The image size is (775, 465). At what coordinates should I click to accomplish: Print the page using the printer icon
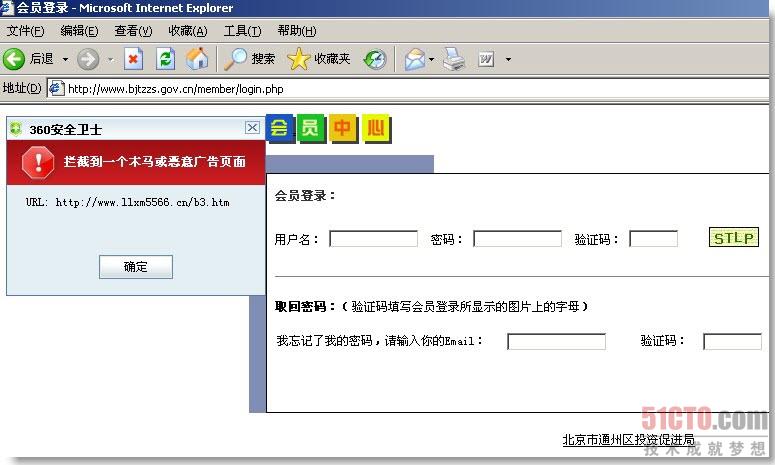[x=454, y=59]
